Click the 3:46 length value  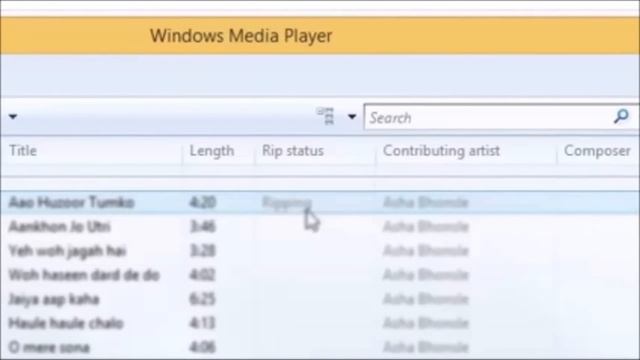point(202,227)
